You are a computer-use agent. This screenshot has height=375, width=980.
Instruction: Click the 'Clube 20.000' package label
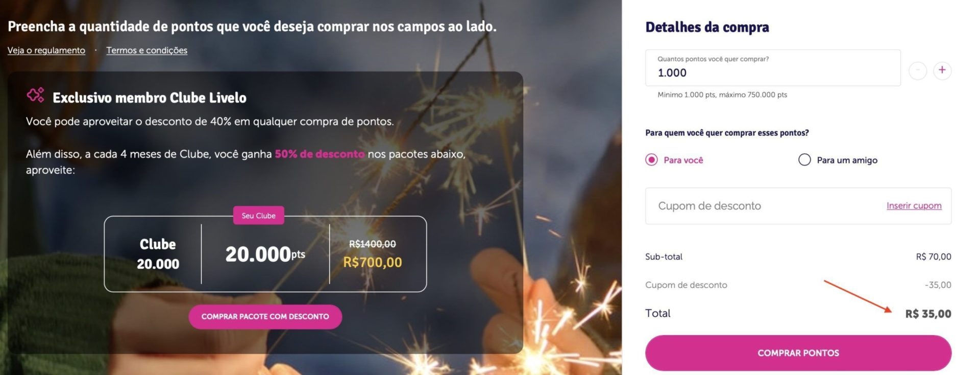[158, 254]
